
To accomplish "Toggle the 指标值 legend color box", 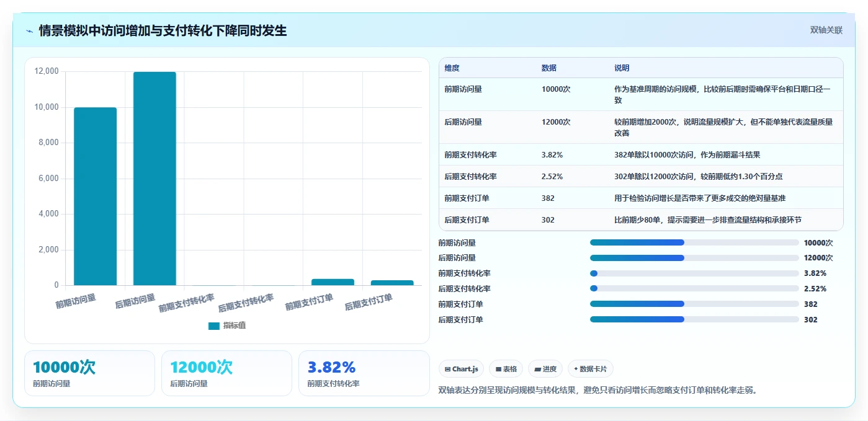I will click(x=214, y=326).
